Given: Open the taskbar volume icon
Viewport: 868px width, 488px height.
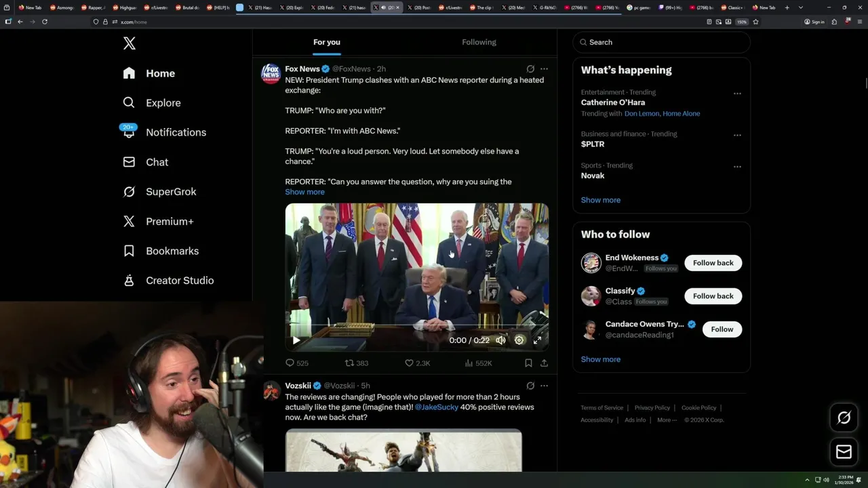Looking at the screenshot, I should (826, 480).
